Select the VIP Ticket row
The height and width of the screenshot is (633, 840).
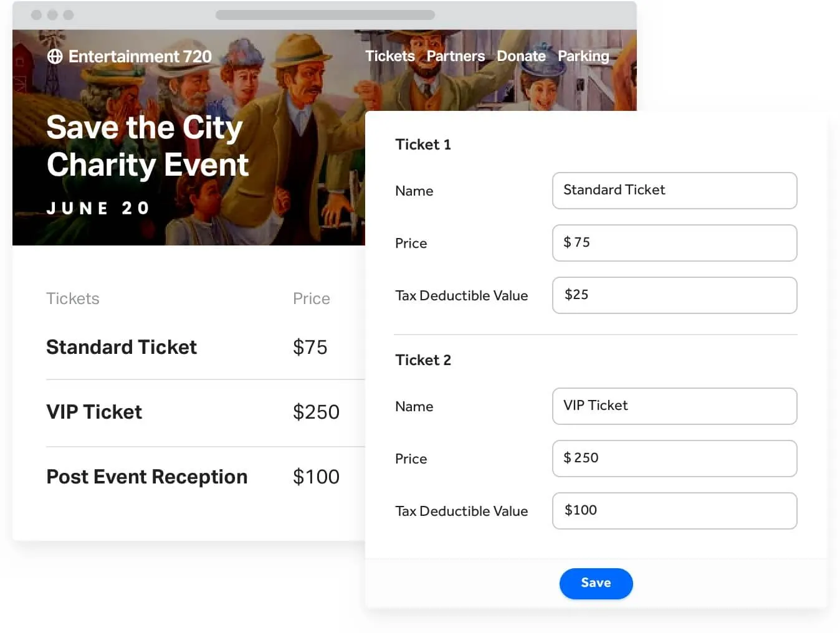pos(94,412)
